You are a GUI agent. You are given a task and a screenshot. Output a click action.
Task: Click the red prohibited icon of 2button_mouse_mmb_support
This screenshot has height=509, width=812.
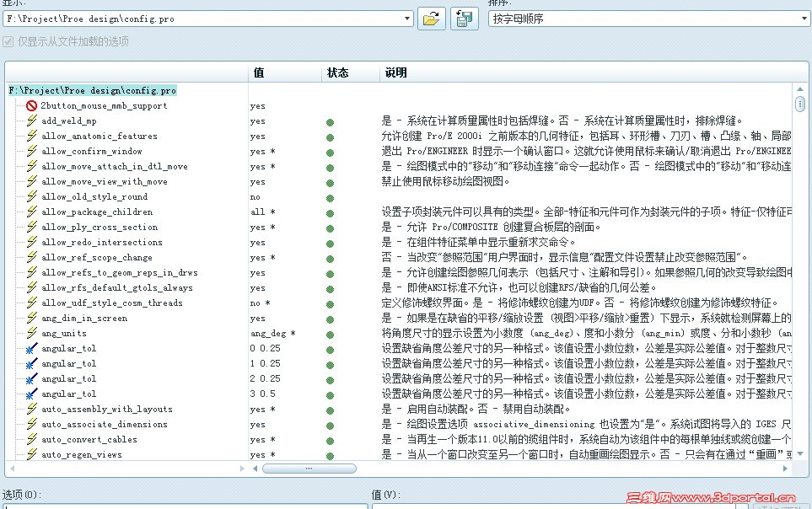(x=31, y=105)
